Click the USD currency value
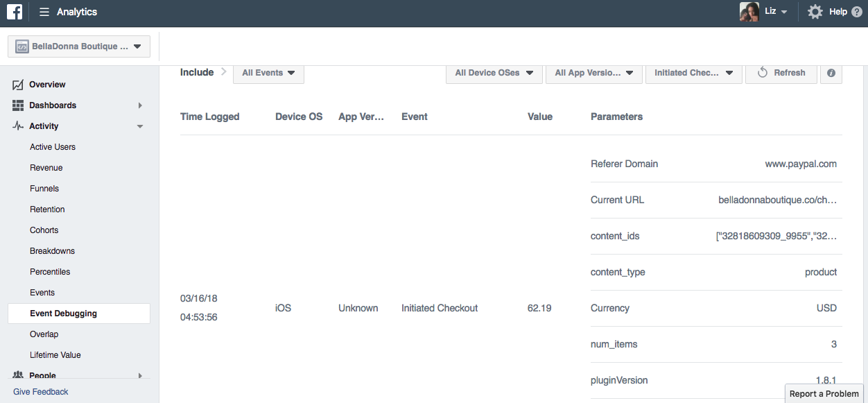This screenshot has height=403, width=868. click(826, 308)
